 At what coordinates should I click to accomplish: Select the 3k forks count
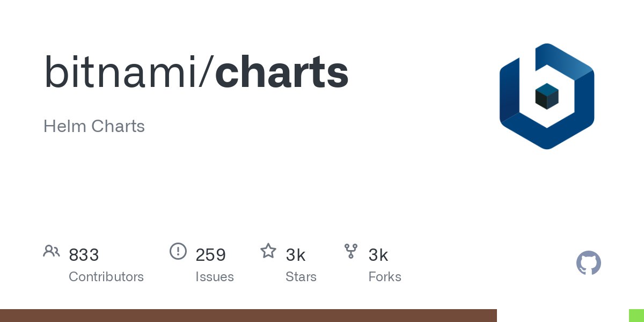click(x=378, y=255)
